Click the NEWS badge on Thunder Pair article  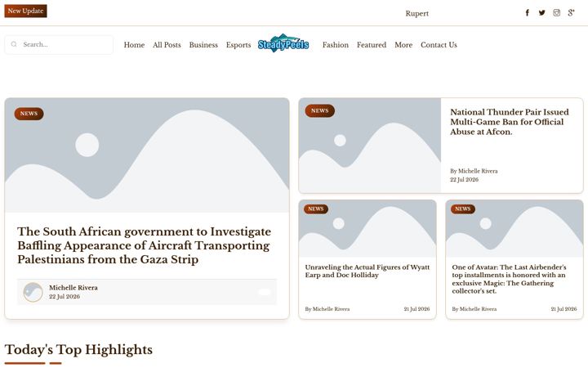click(x=320, y=110)
